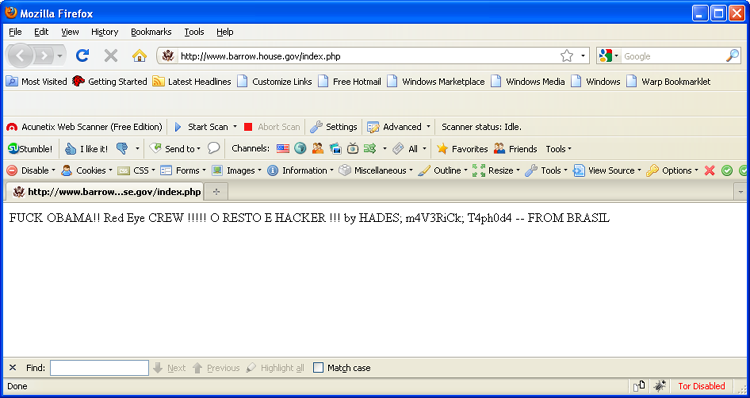Open Acunetix Settings wrench
Viewport: 750px width, 398px height.
333,127
